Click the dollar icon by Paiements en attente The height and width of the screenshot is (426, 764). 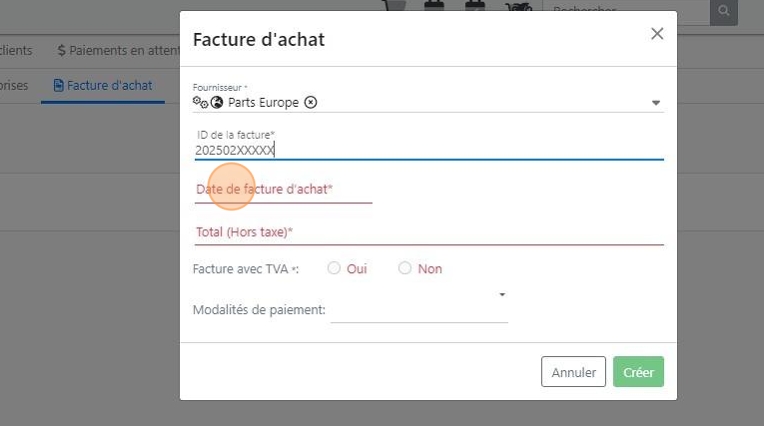(x=62, y=50)
